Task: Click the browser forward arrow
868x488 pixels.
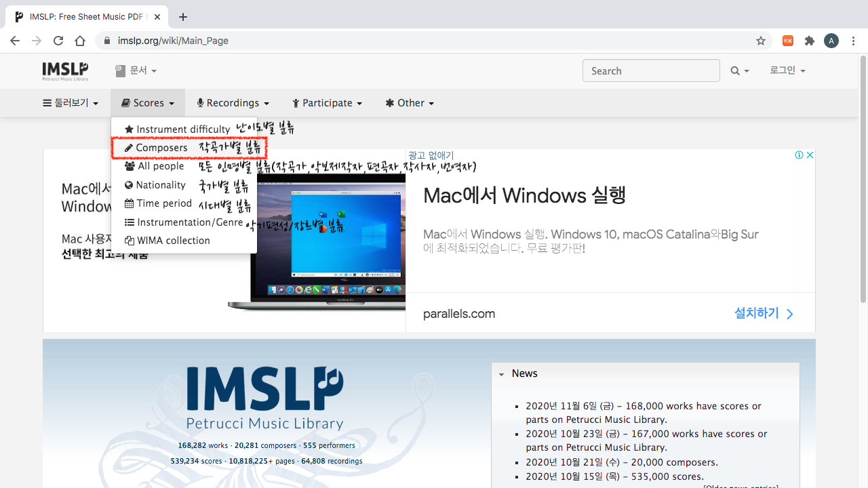Action: click(37, 41)
